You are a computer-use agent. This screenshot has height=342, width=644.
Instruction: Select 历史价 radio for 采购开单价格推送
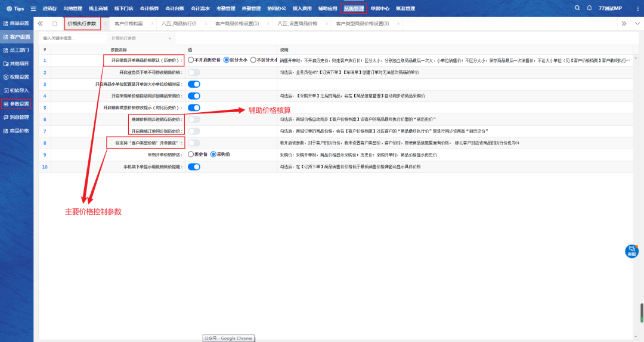191,155
